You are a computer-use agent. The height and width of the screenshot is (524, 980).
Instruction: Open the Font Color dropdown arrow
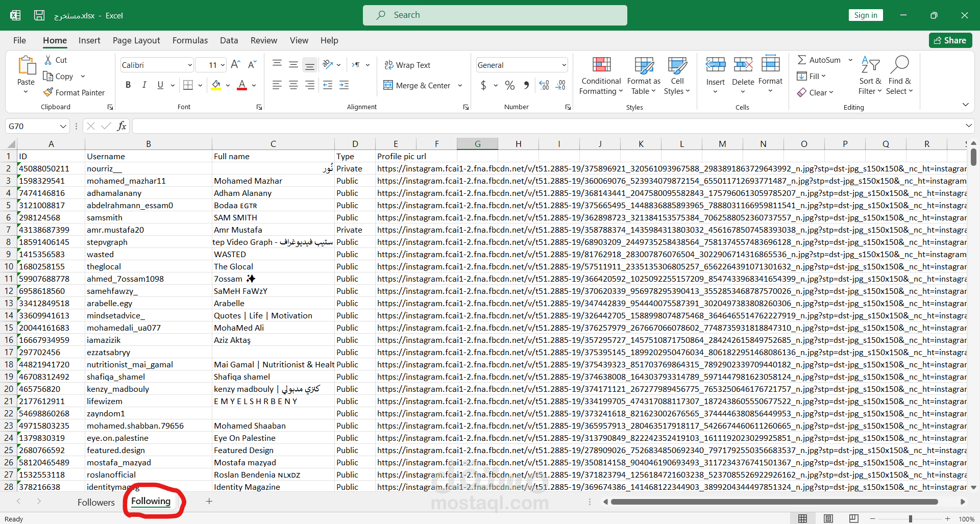tap(254, 85)
